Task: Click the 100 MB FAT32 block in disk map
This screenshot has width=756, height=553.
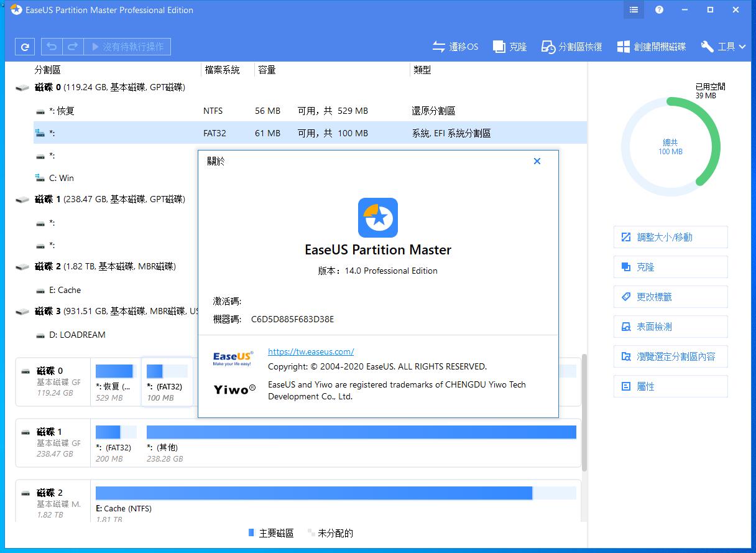Action: click(x=167, y=383)
